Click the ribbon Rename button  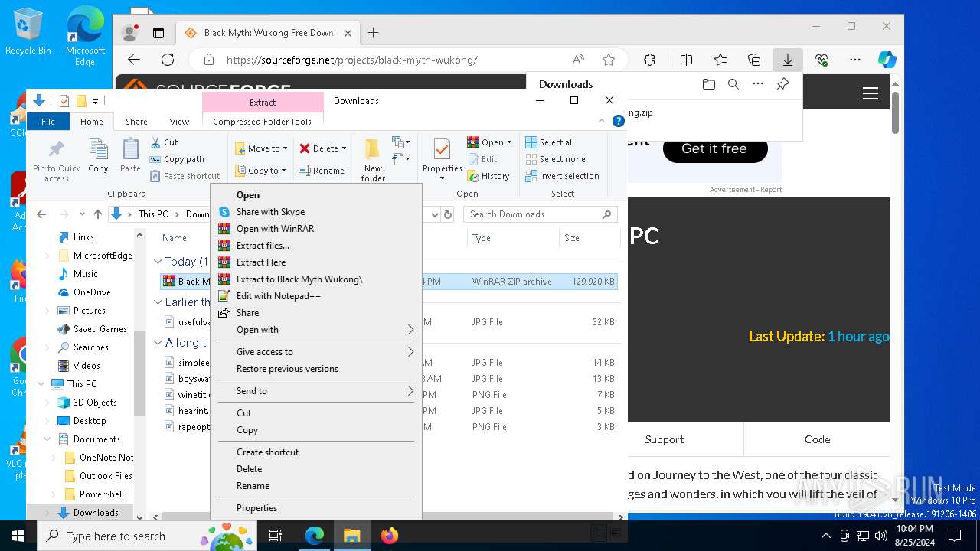click(x=322, y=171)
